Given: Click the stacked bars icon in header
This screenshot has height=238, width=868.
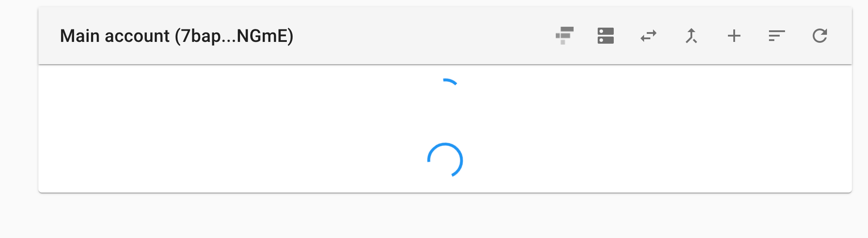Looking at the screenshot, I should tap(564, 36).
